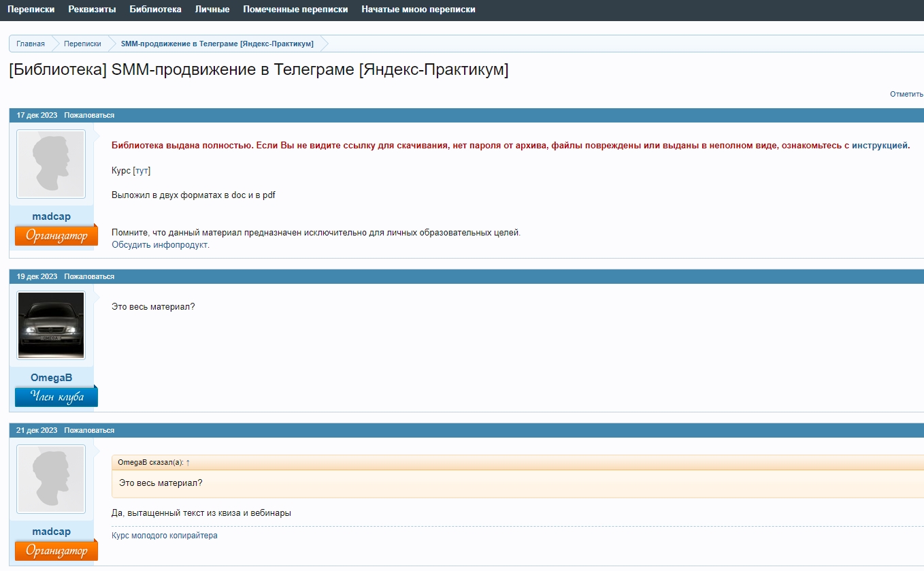The width and height of the screenshot is (924, 571).
Task: Click the red 'Библиотека выдана полностью' notice
Action: coord(510,145)
